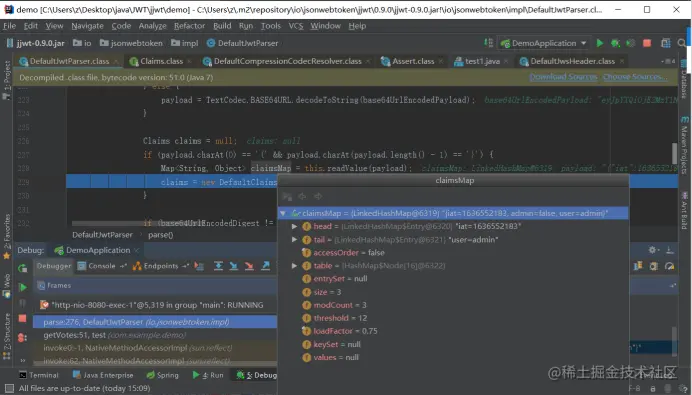Click the editor vertical scrollbar thumb
The height and width of the screenshot is (395, 692).
674,153
